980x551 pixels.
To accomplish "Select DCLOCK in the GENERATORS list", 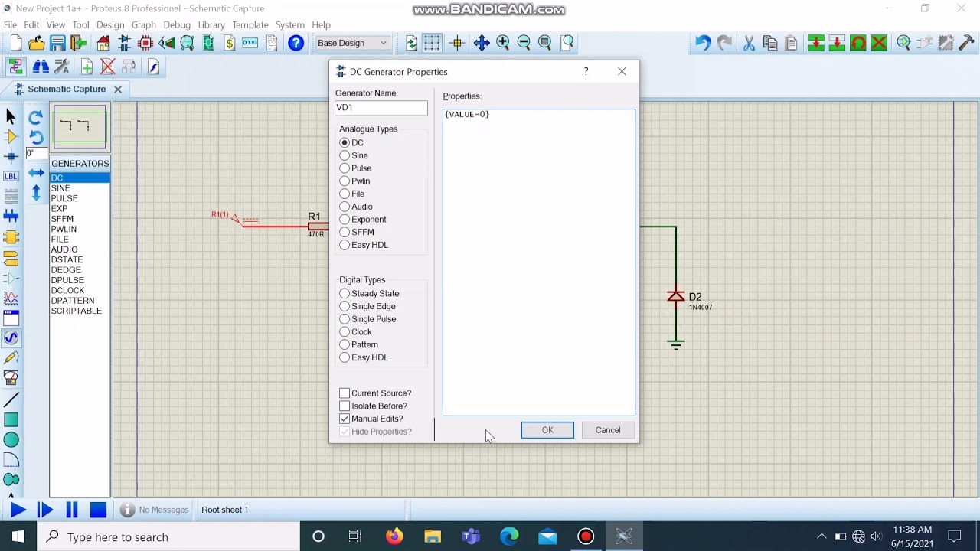I will coord(80,291).
